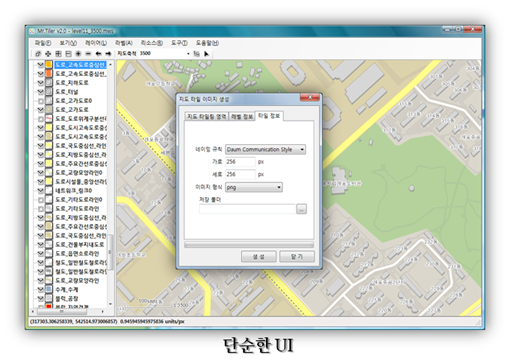Image resolution: width=510 pixels, height=362 pixels.
Task: Go forward with the right arrow toolbar icon
Action: [x=108, y=53]
